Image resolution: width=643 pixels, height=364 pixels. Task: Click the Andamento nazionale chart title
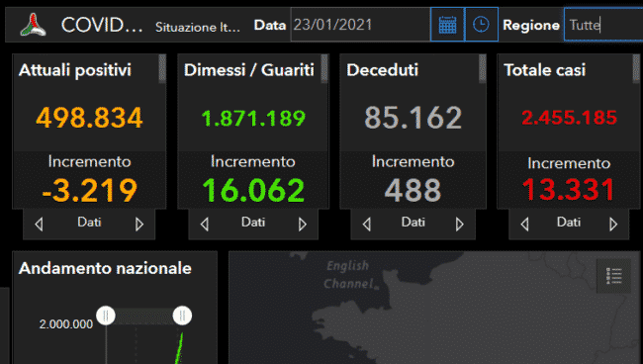tap(105, 268)
